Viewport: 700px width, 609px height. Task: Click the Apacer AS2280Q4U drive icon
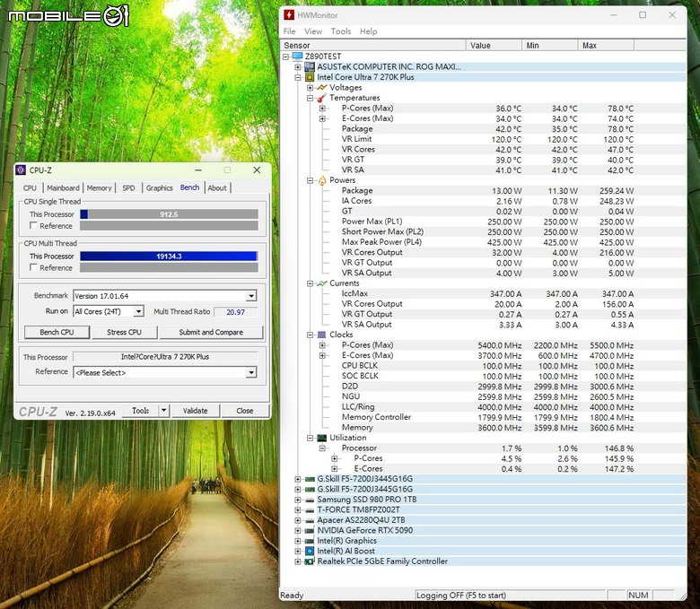(x=310, y=520)
